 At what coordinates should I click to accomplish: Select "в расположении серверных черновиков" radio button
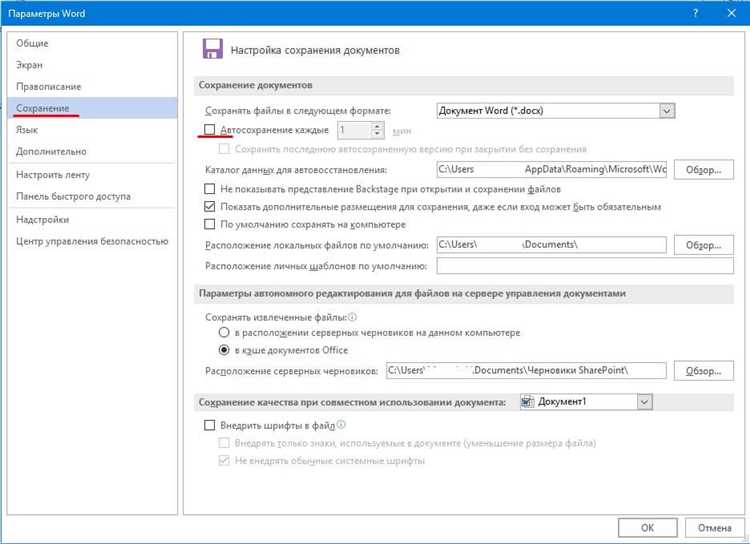[x=225, y=333]
